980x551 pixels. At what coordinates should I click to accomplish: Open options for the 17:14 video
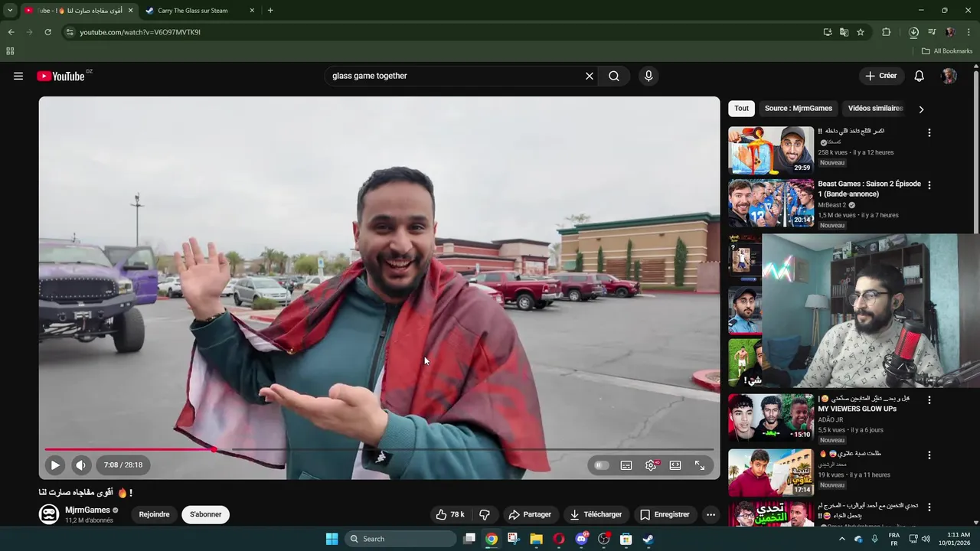pos(929,455)
